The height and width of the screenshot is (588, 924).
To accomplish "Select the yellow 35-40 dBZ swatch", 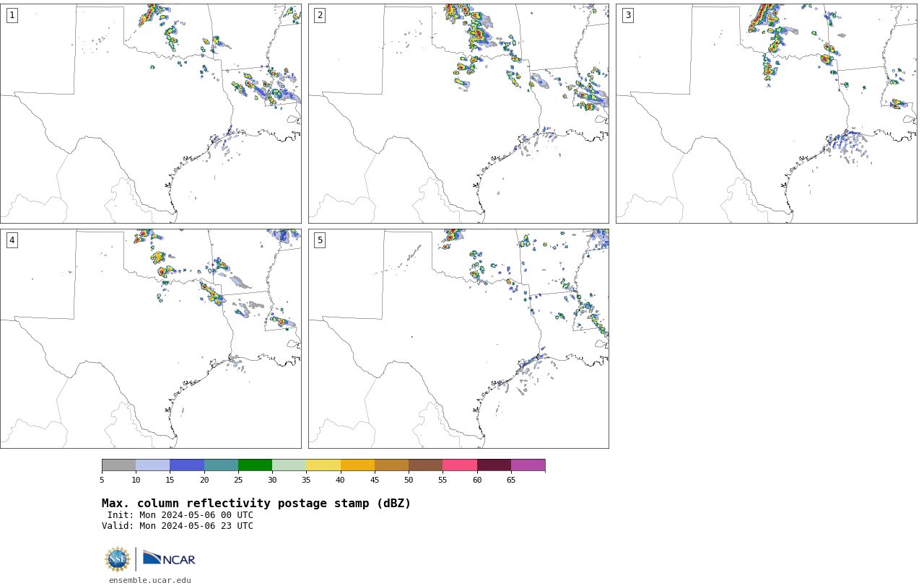I will click(x=323, y=465).
